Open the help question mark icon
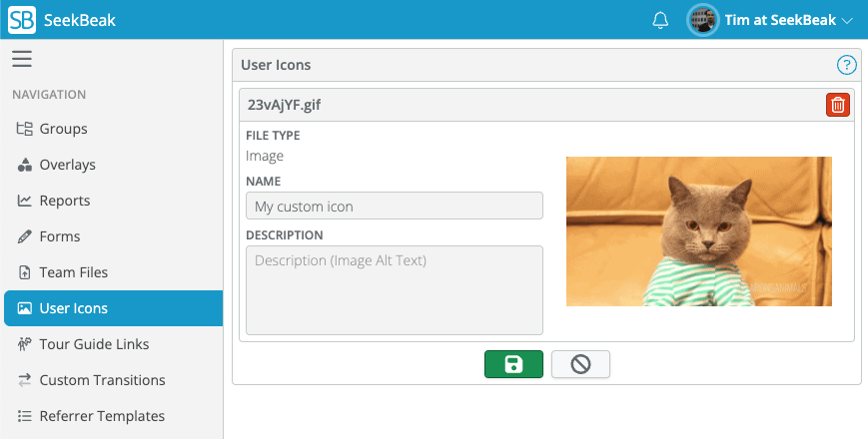The image size is (868, 439). tap(846, 66)
